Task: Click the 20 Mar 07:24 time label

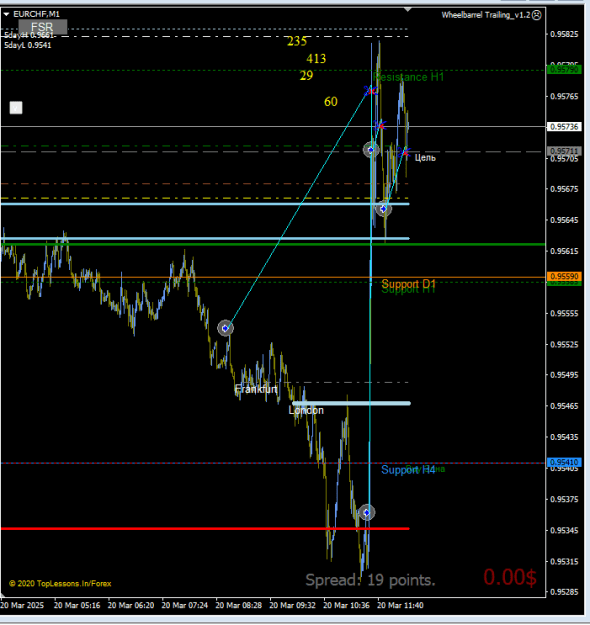Action: coord(185,605)
